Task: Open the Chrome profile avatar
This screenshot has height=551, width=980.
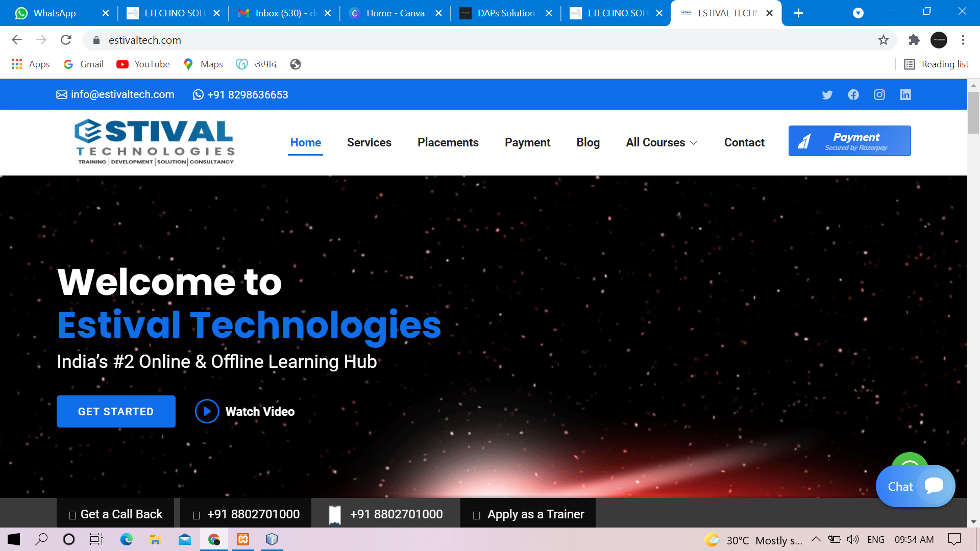Action: click(939, 40)
